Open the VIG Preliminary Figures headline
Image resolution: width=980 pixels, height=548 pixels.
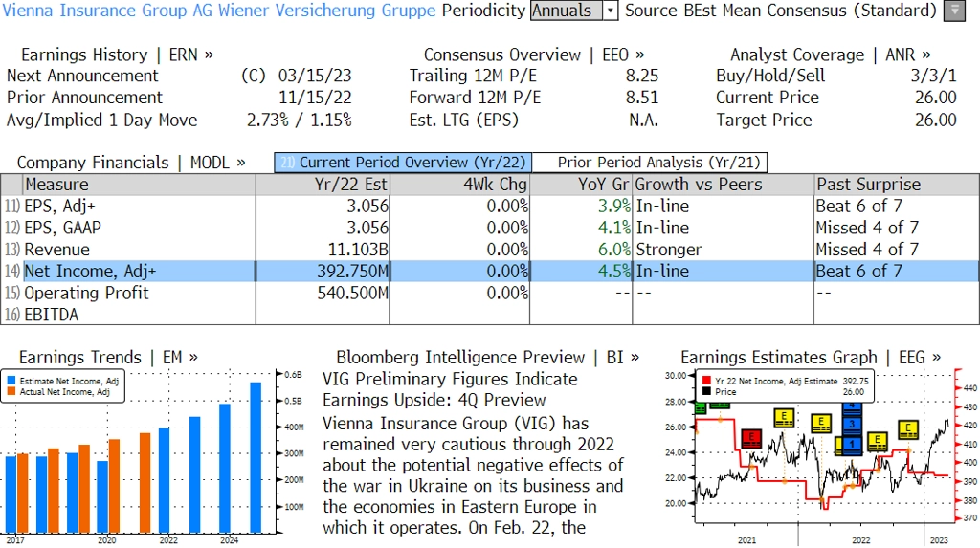pyautogui.click(x=450, y=389)
